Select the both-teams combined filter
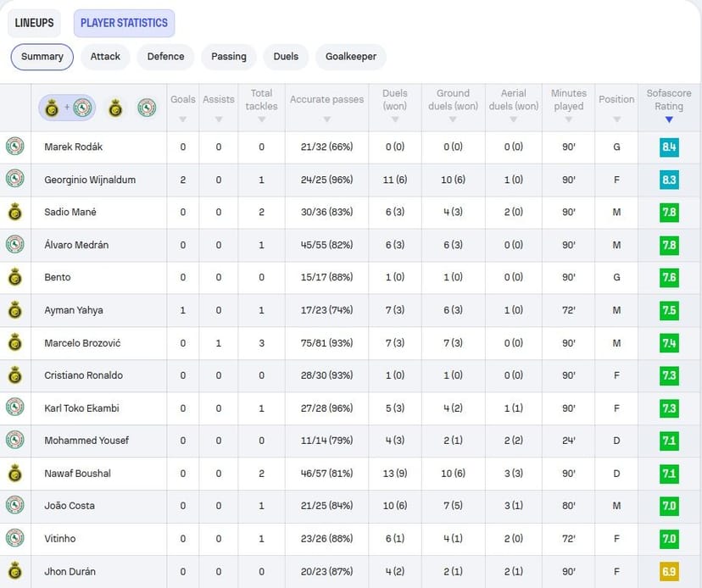Image resolution: width=702 pixels, height=588 pixels. click(67, 108)
